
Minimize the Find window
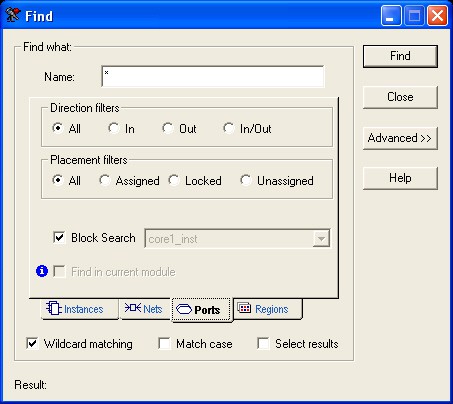(391, 15)
